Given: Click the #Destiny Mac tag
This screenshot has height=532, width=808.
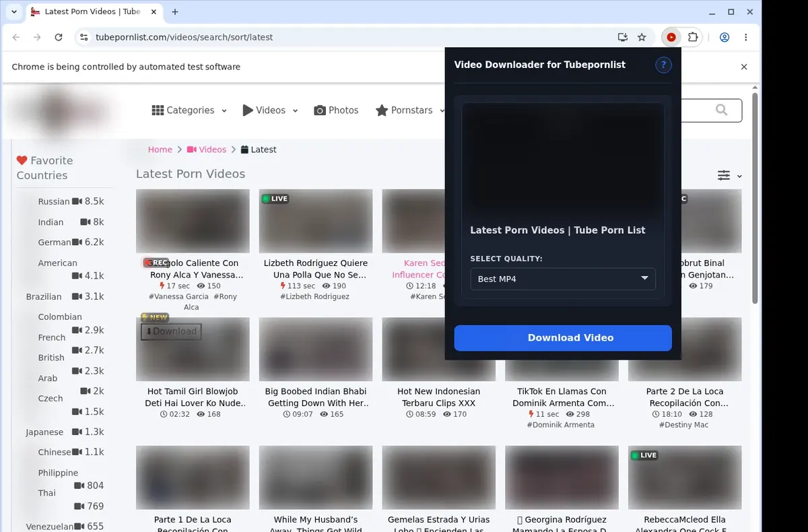Looking at the screenshot, I should tap(683, 425).
